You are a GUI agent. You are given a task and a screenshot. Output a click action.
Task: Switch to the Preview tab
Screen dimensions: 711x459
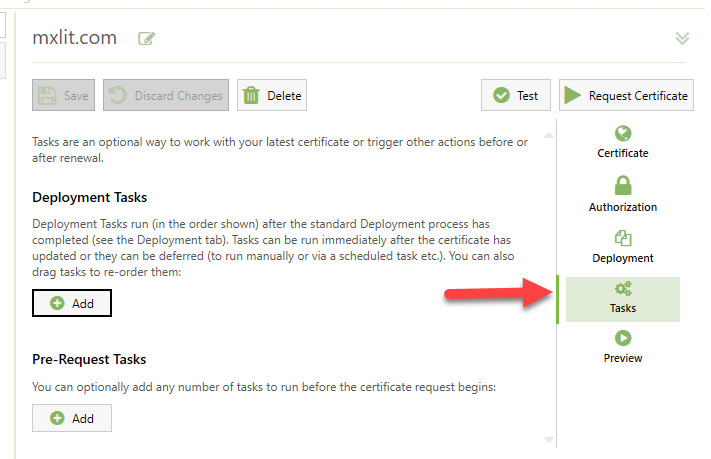pos(623,347)
